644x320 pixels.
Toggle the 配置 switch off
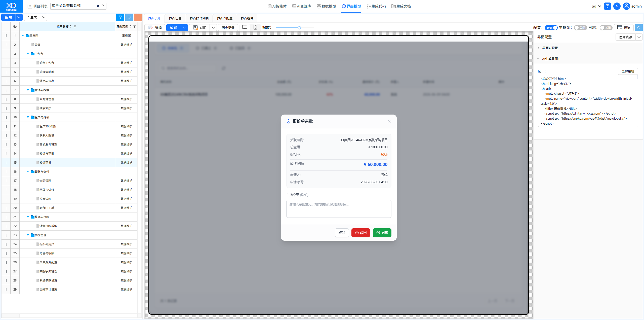tap(551, 28)
